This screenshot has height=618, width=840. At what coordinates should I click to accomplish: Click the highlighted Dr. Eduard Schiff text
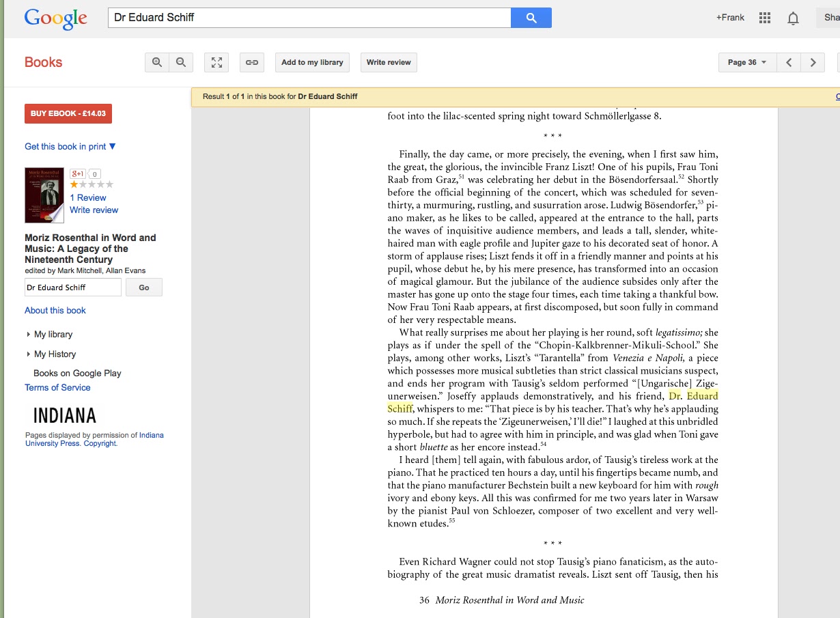(693, 396)
